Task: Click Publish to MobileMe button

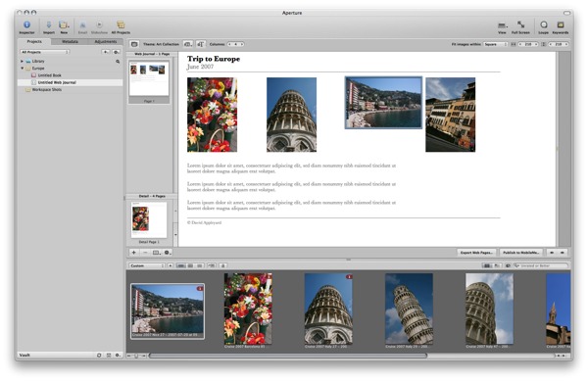Action: pos(521,253)
